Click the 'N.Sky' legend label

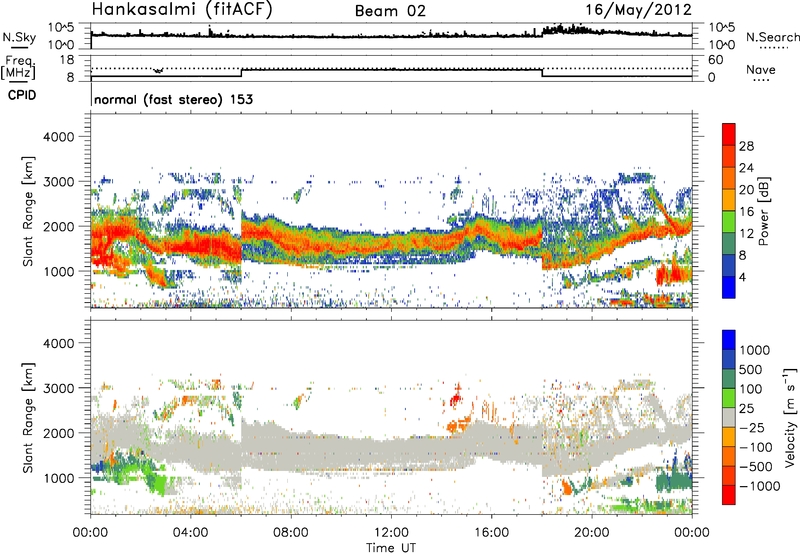pos(19,37)
